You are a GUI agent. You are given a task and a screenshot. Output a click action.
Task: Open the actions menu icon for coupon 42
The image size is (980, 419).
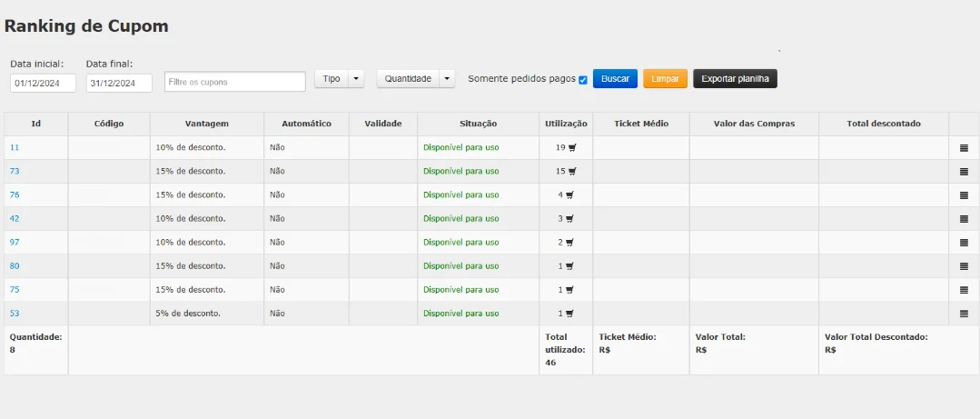coord(964,219)
